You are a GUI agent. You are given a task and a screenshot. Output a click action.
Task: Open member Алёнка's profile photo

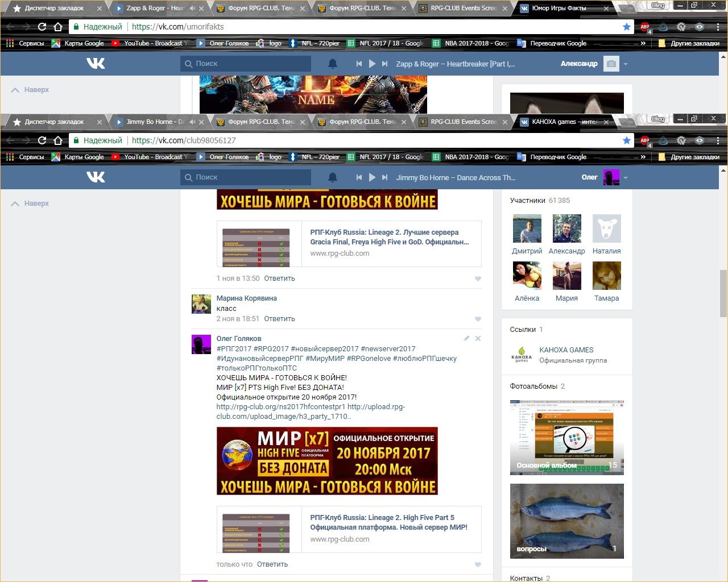click(527, 276)
